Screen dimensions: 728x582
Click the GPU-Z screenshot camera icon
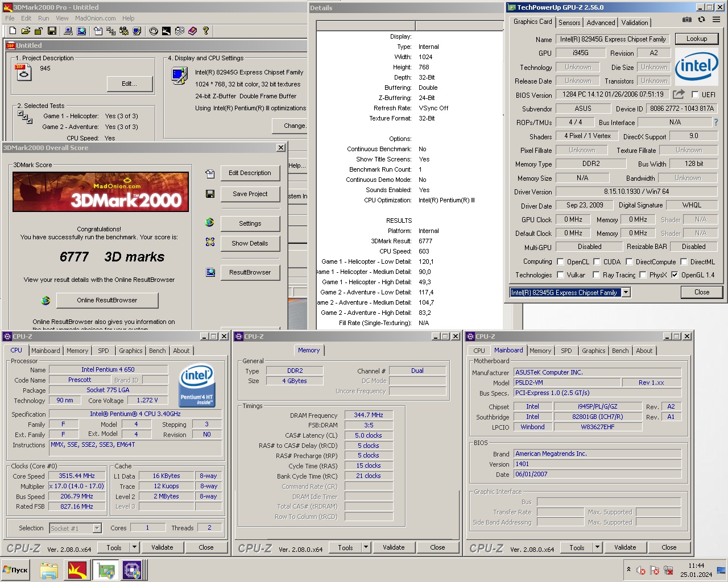687,19
